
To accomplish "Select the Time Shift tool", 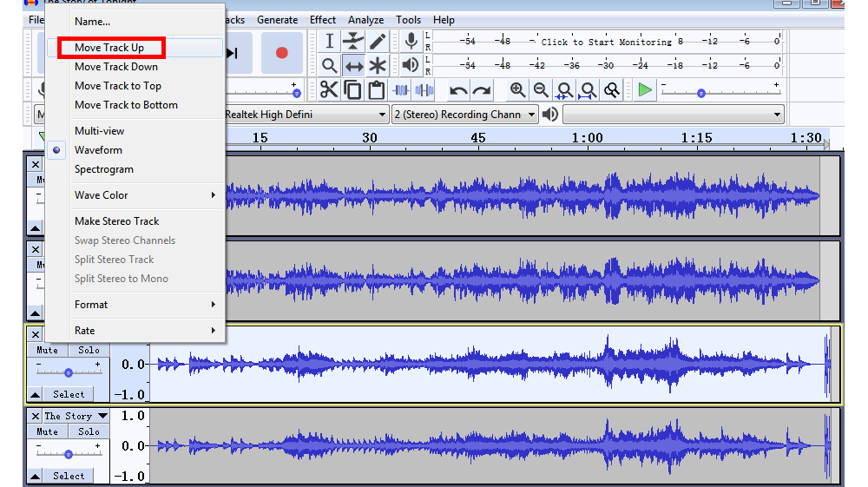I will click(x=354, y=66).
